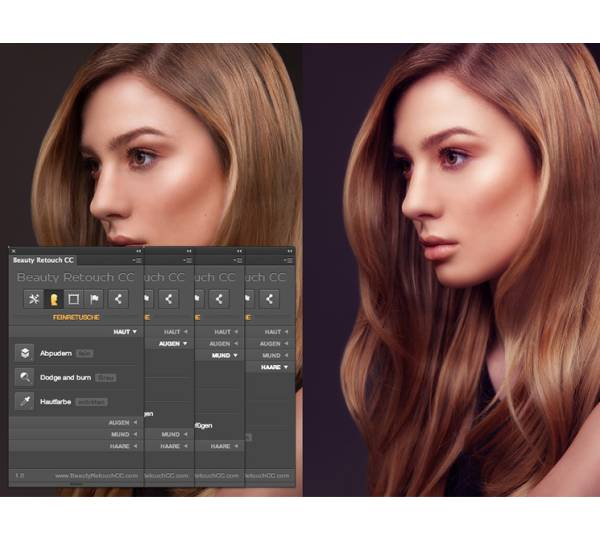Screen dimensions: 600x540
Task: Click the share icon in the front panel
Action: (x=118, y=299)
